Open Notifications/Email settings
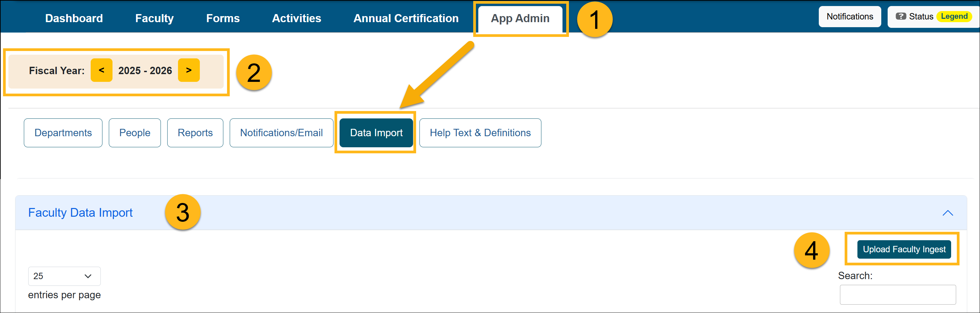The height and width of the screenshot is (313, 980). click(281, 133)
